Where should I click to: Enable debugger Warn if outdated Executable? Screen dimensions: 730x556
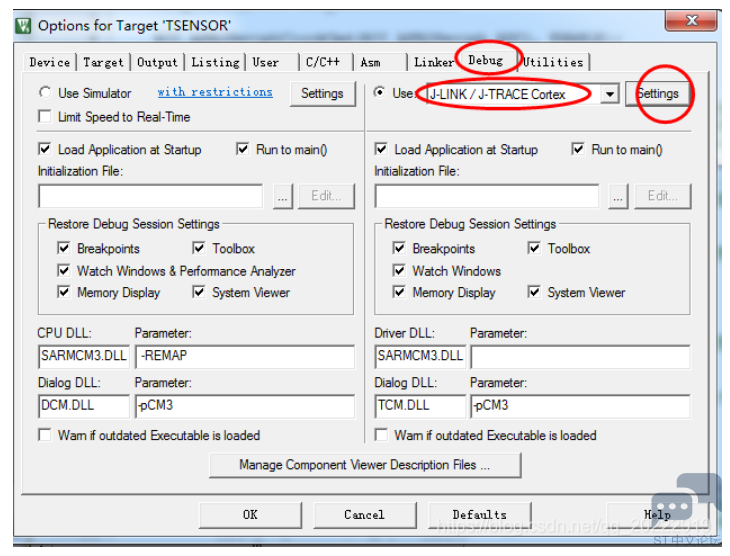381,435
